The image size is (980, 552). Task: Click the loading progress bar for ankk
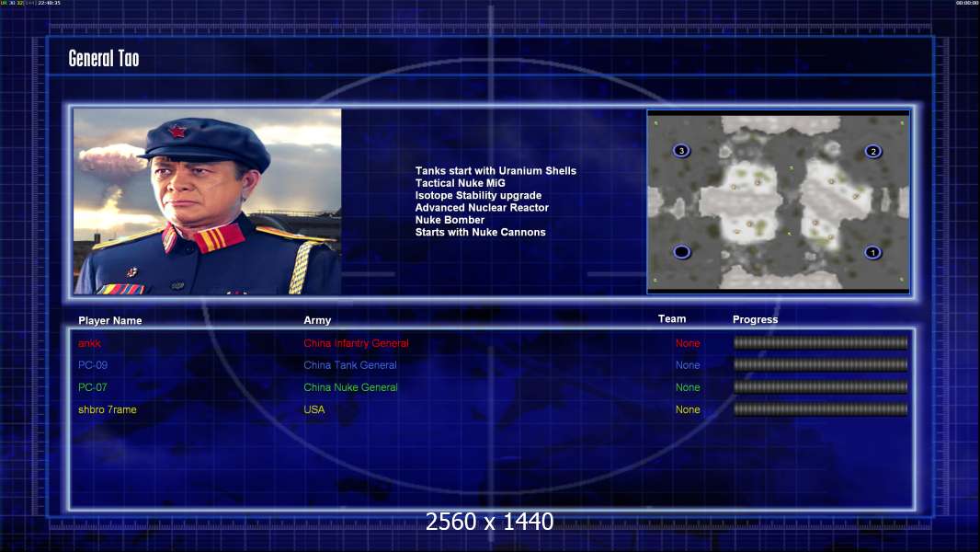click(x=821, y=342)
